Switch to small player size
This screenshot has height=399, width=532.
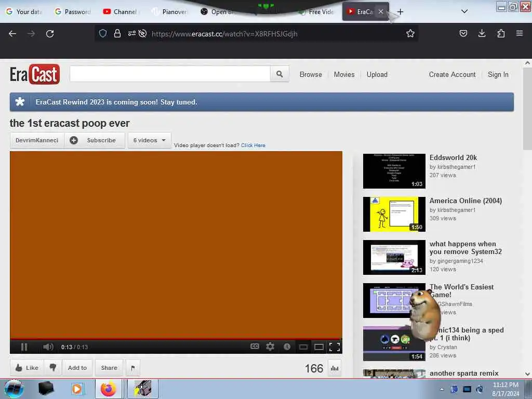303,347
